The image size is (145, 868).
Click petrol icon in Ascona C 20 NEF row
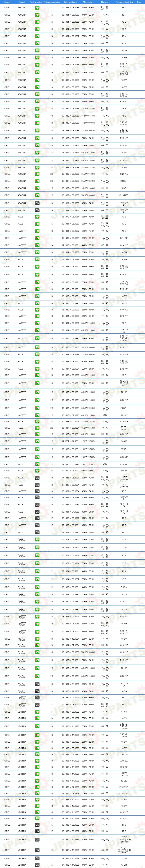click(x=37, y=195)
